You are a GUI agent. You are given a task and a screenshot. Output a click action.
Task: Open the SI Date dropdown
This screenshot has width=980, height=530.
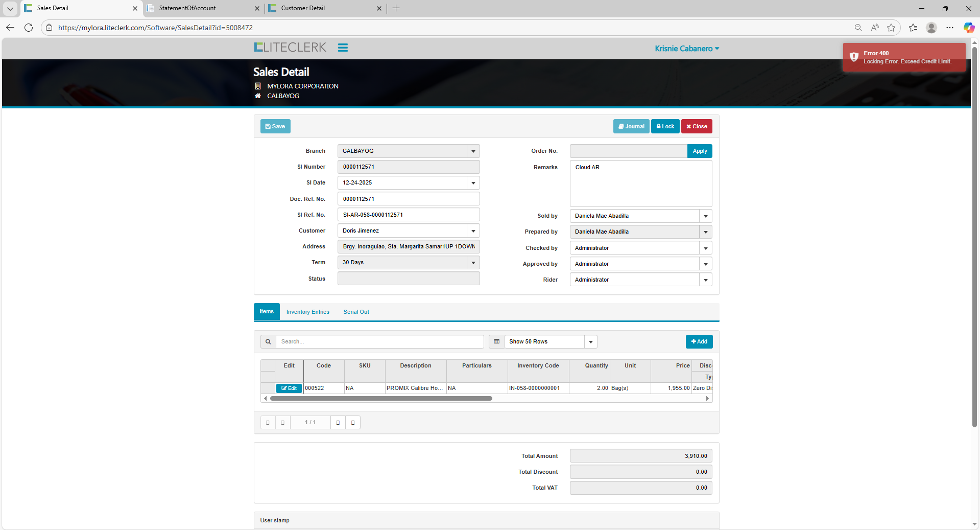coord(473,183)
